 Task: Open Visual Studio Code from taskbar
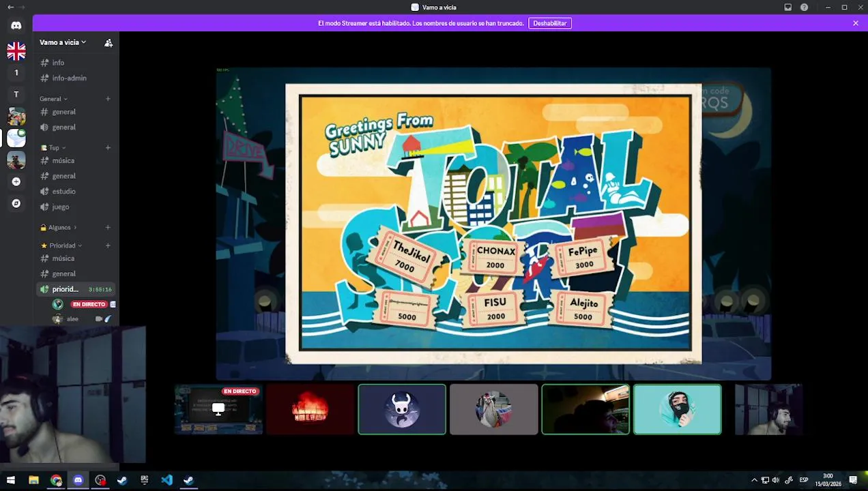[x=167, y=480]
